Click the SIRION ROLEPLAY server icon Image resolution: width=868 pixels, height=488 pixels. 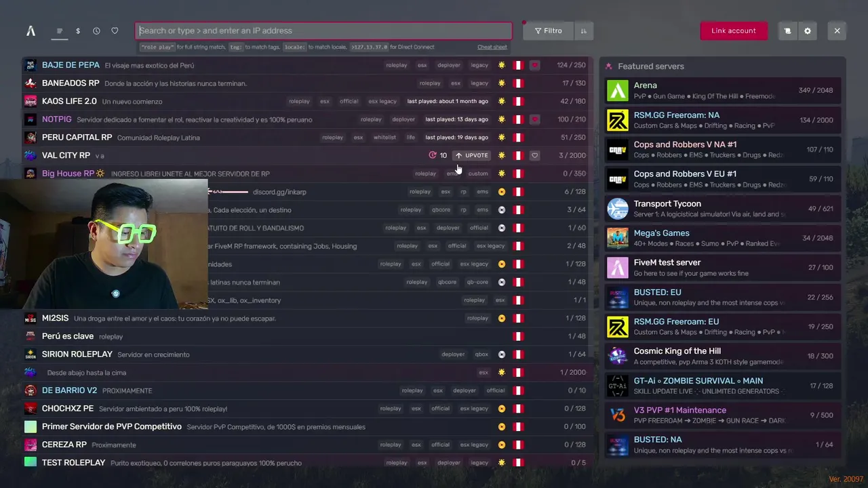pos(31,354)
